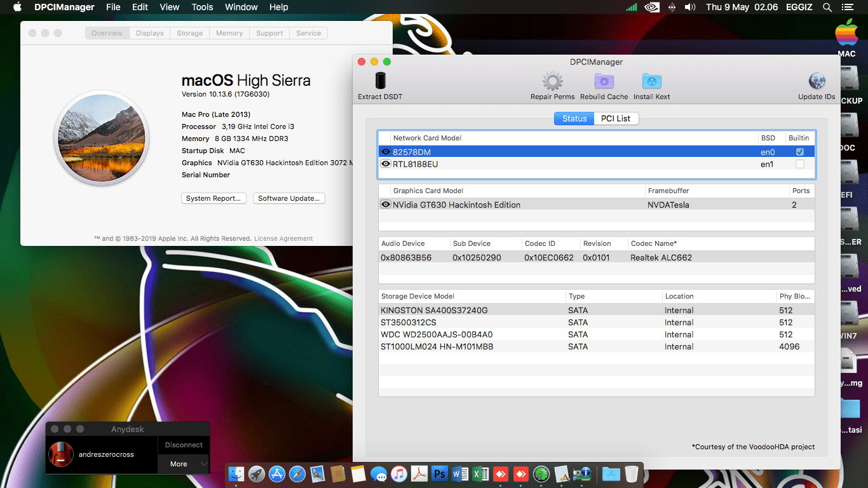
Task: Launch Photoshop from the dock
Action: pyautogui.click(x=440, y=474)
